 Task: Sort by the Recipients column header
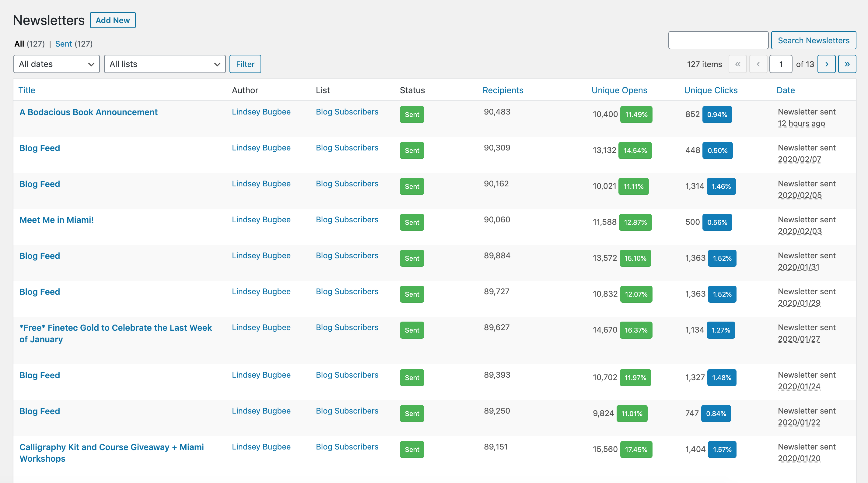(503, 90)
